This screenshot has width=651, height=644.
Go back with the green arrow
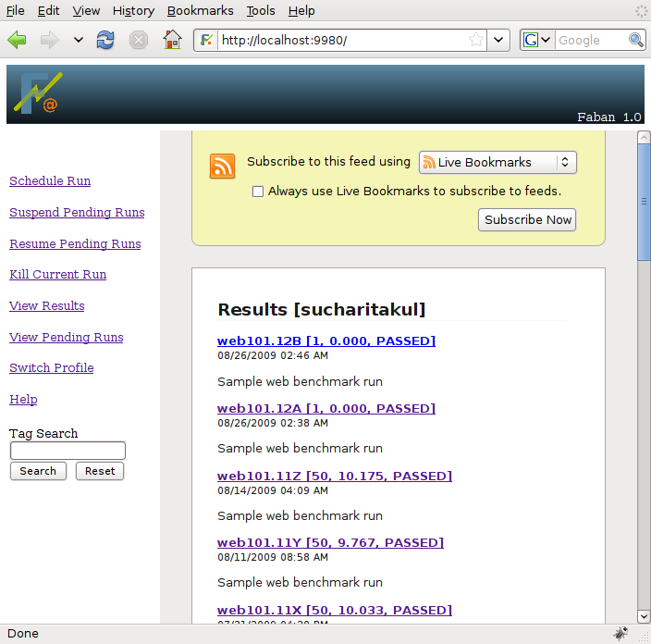[17, 40]
